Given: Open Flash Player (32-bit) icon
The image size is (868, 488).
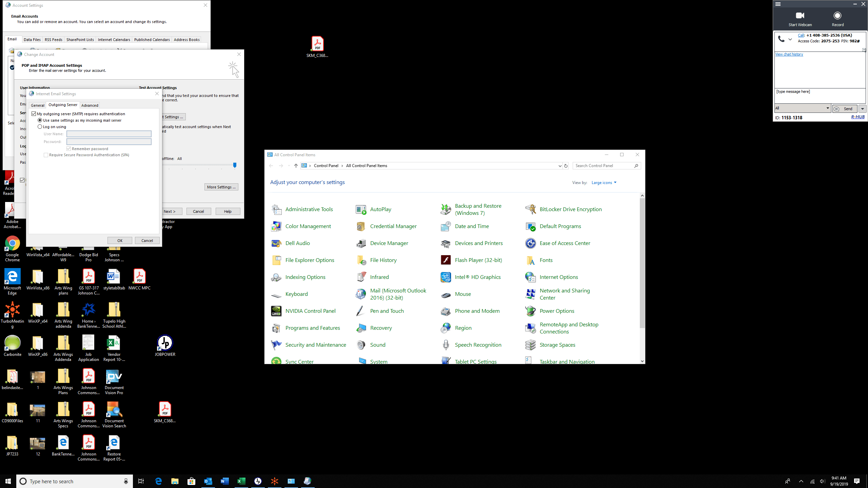Looking at the screenshot, I should 446,260.
